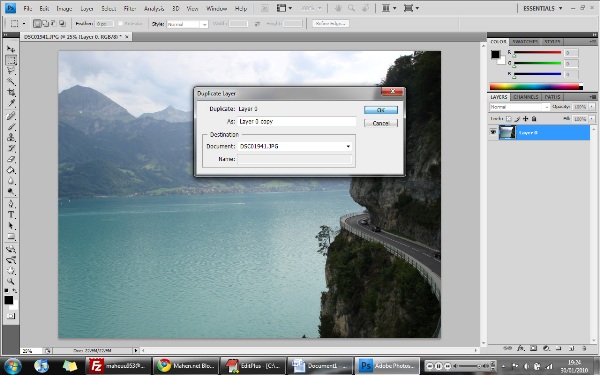Toggle lock image pixels brush icon
The height and width of the screenshot is (375, 600).
click(x=517, y=119)
